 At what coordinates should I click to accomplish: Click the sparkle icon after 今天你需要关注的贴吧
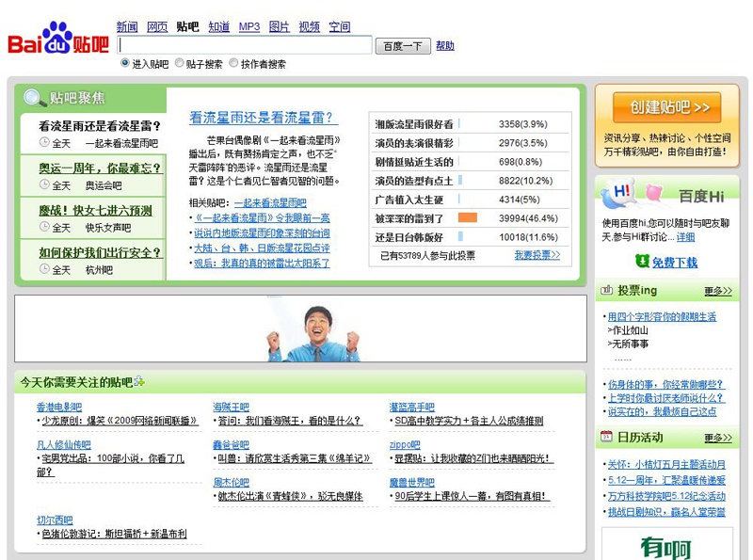pos(139,381)
